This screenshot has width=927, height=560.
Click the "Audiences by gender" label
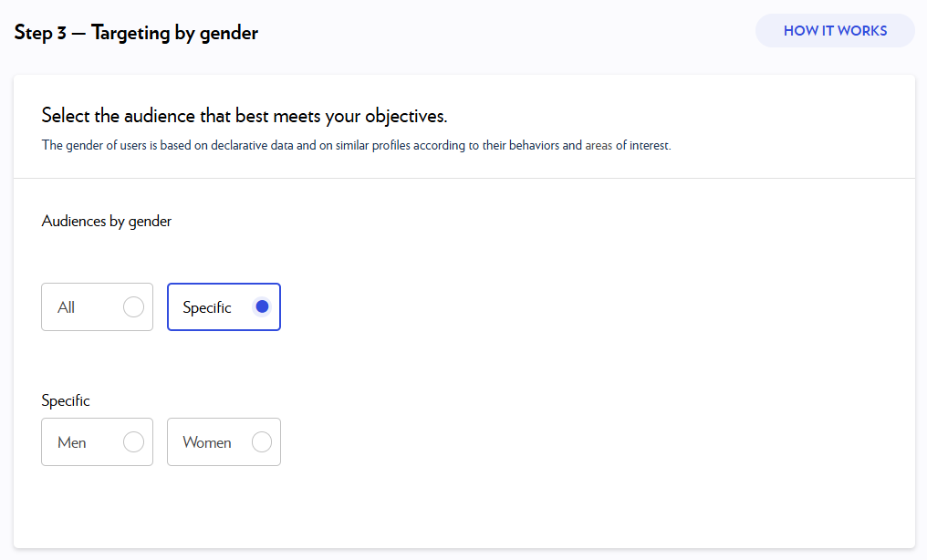click(106, 221)
